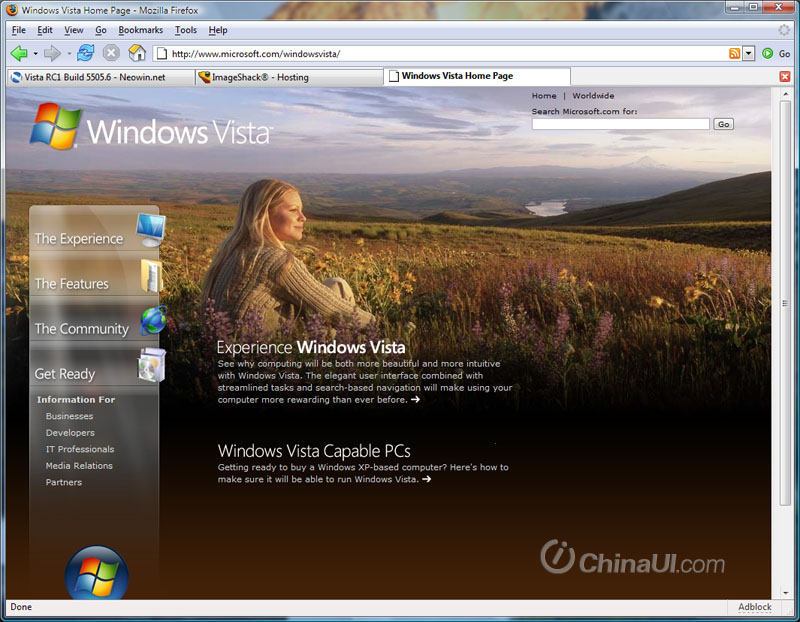Image resolution: width=800 pixels, height=622 pixels.
Task: Click the Firefox icon in the title bar
Action: (11, 10)
